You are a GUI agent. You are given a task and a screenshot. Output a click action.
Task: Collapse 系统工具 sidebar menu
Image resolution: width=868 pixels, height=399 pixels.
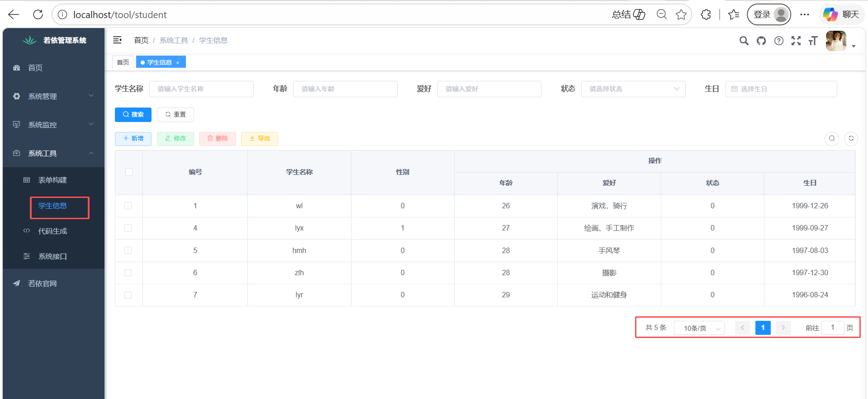coord(53,153)
